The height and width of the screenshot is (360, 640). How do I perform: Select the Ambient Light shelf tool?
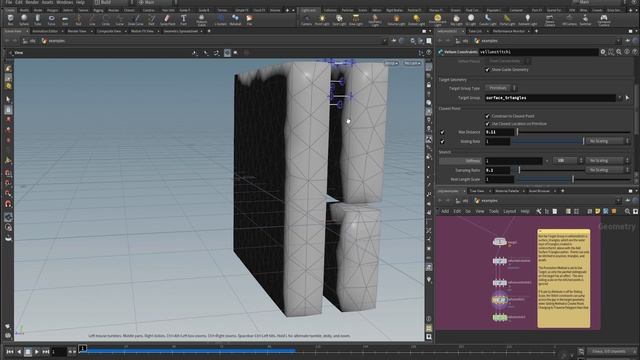pos(527,20)
